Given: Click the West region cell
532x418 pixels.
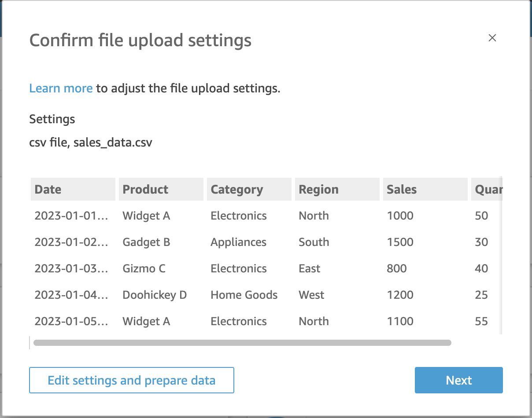Looking at the screenshot, I should click(x=311, y=295).
